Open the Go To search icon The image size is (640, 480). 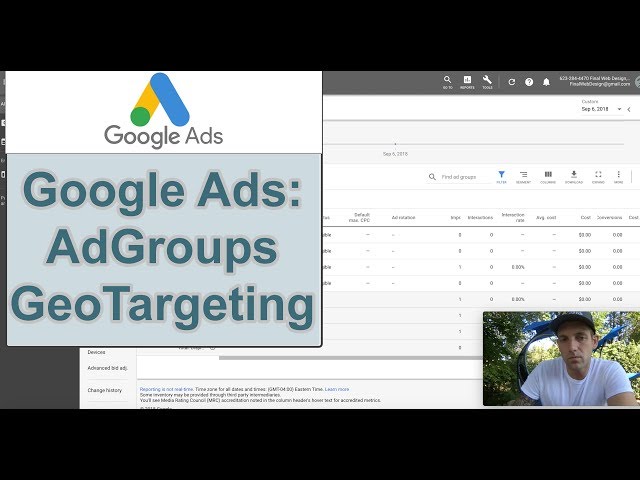[447, 82]
